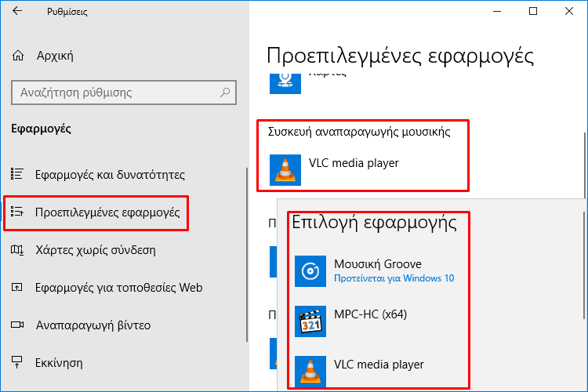Click the main page vertical scrollbar

click(586, 165)
